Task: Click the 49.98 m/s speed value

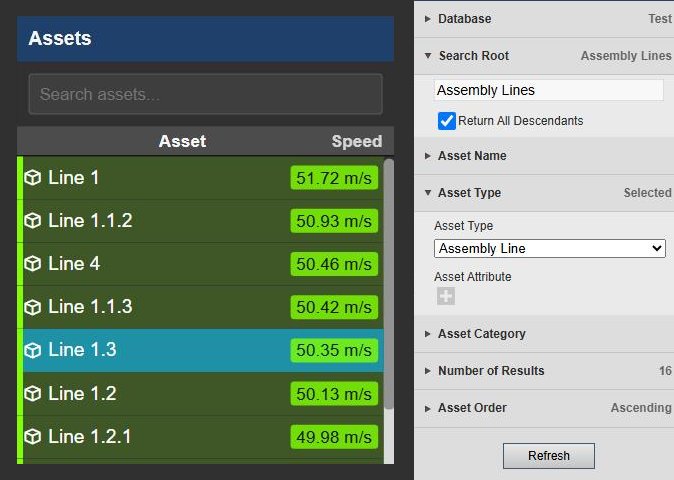Action: click(334, 437)
